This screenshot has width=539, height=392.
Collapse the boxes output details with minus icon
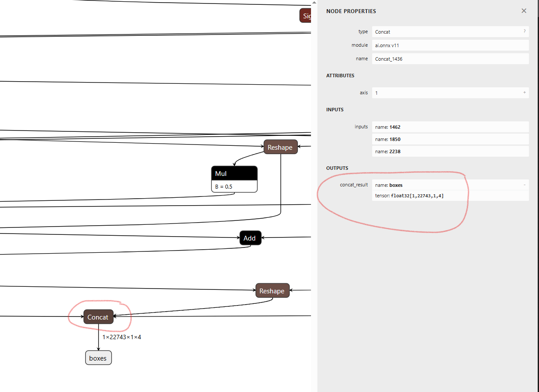(525, 185)
